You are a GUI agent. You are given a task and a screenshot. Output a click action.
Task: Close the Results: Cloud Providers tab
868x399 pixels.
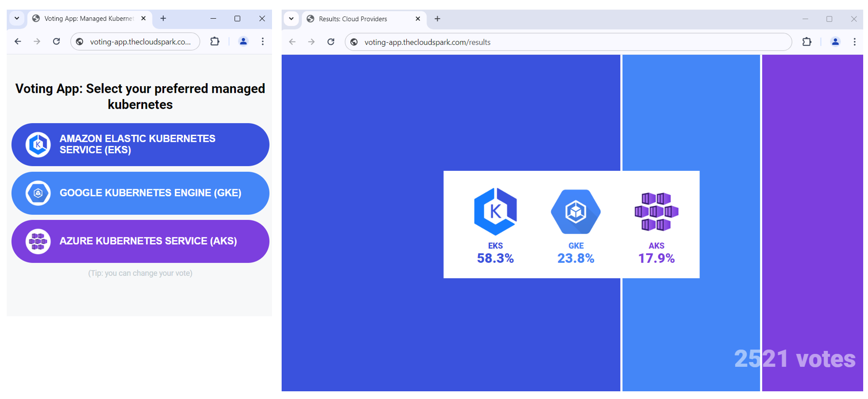(x=417, y=19)
